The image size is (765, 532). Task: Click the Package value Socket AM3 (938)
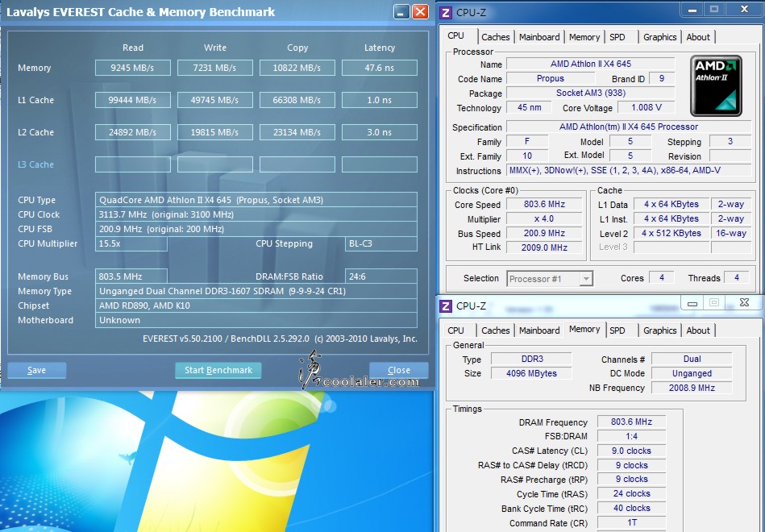[590, 93]
